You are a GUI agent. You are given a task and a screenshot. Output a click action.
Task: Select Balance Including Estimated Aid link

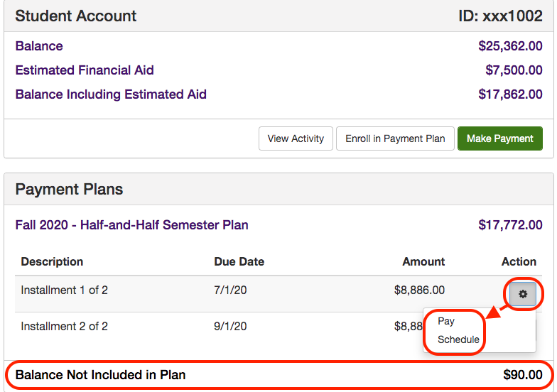[x=111, y=94]
